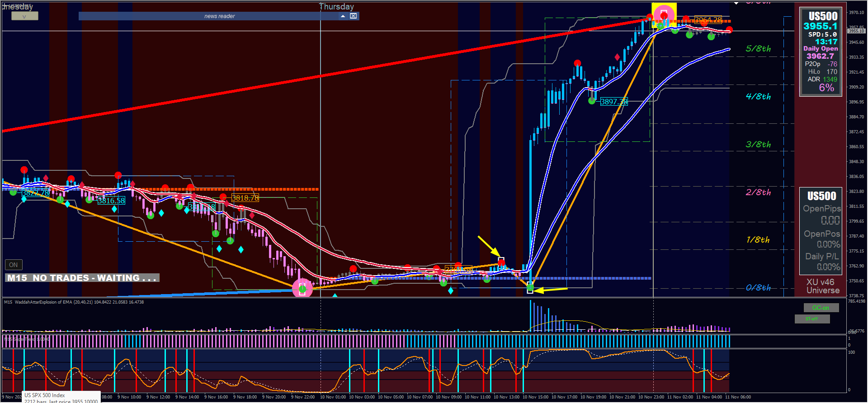Click the 3964.28 orange price label
Image resolution: width=868 pixels, height=403 pixels.
[x=708, y=19]
